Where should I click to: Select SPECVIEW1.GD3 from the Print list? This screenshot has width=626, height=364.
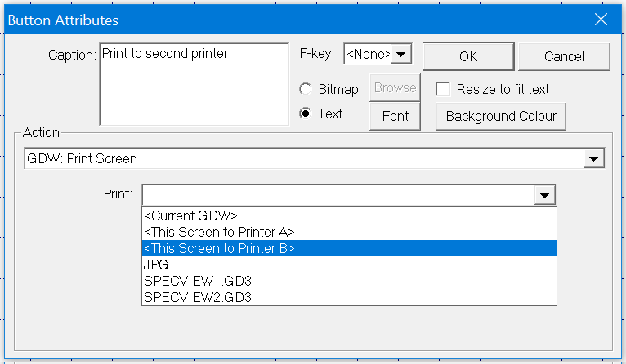197,281
